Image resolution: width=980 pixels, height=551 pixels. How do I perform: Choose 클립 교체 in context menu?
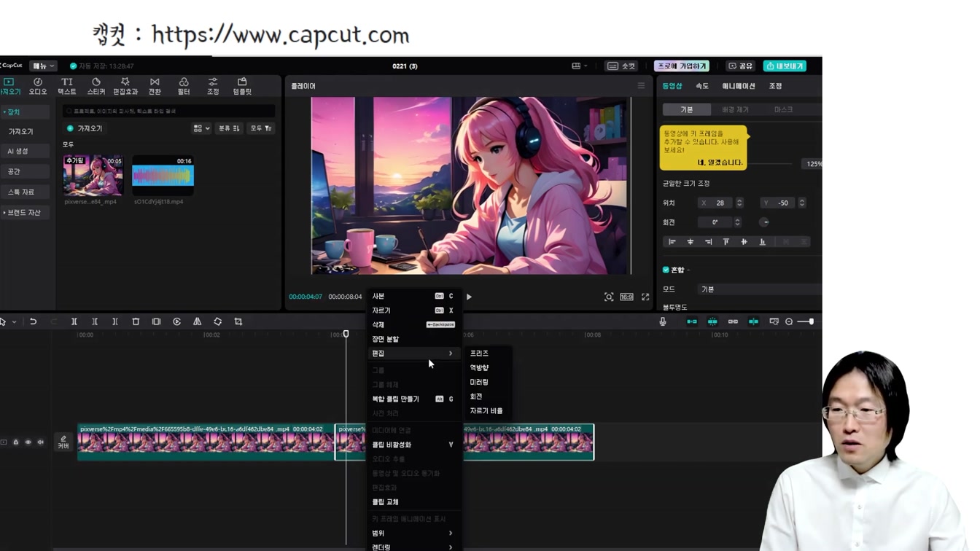413,501
